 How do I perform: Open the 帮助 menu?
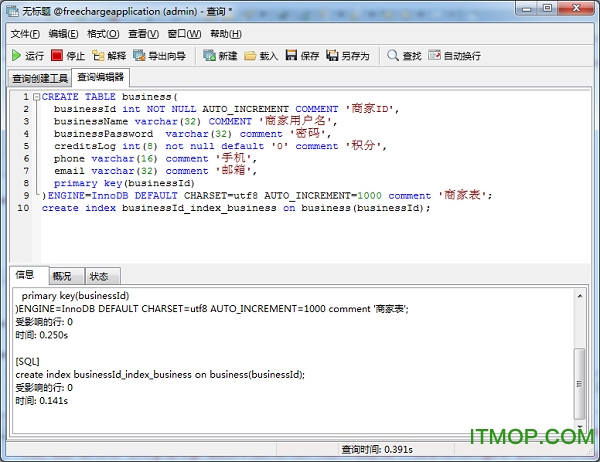point(225,34)
